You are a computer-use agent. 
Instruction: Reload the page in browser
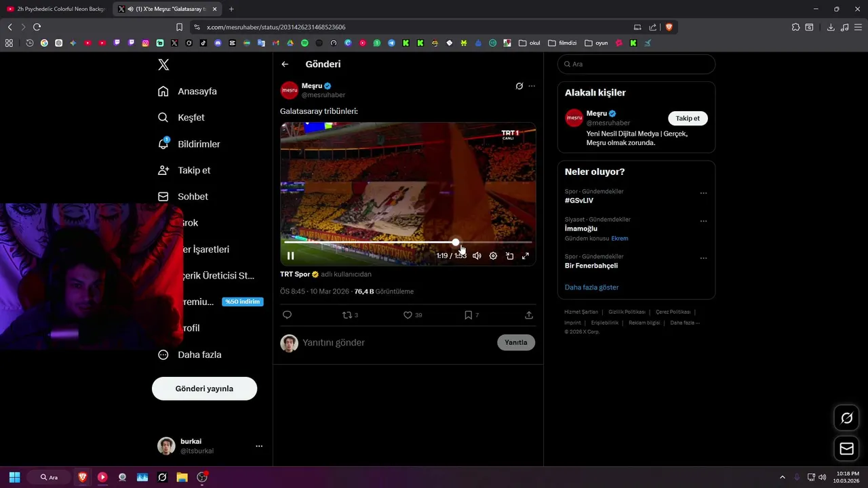37,27
